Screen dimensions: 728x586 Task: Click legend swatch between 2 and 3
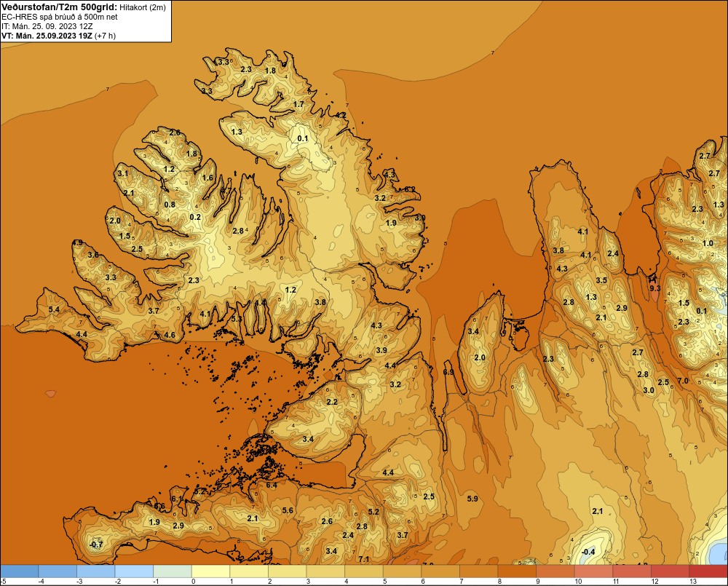click(x=288, y=571)
